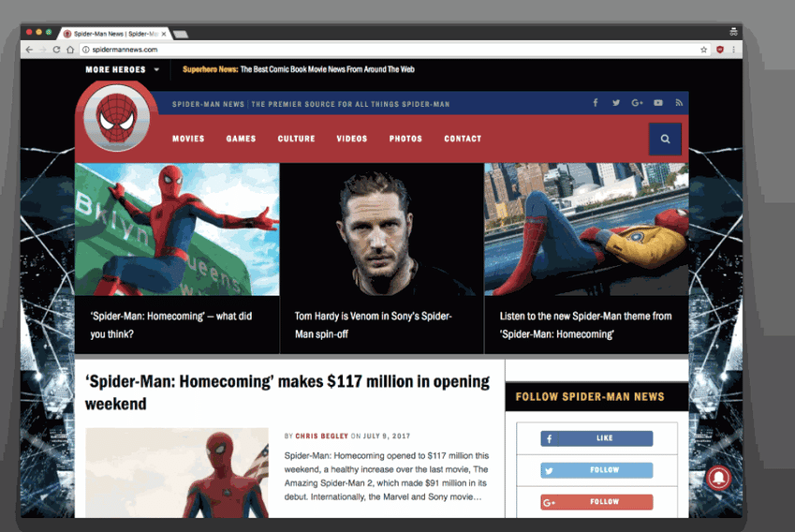The height and width of the screenshot is (532, 795).
Task: Open author link Chris Begley
Action: click(321, 436)
